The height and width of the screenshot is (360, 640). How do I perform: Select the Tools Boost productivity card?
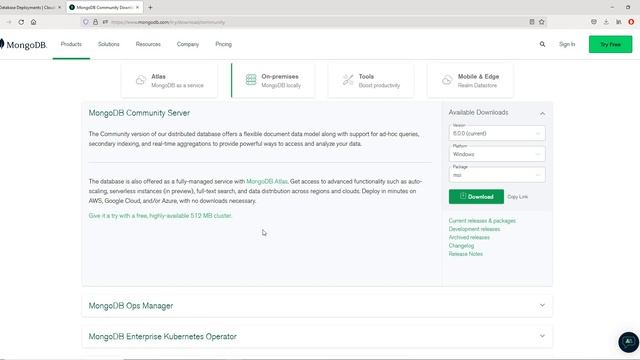[371, 80]
